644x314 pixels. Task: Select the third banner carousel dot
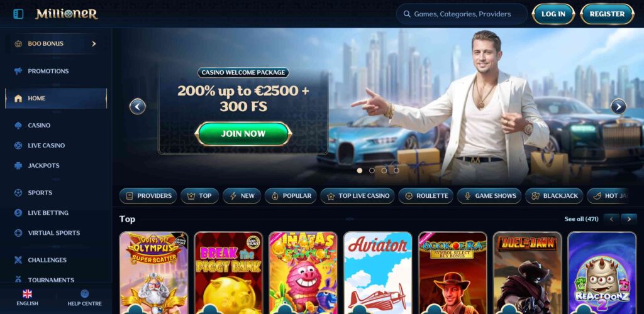(384, 171)
